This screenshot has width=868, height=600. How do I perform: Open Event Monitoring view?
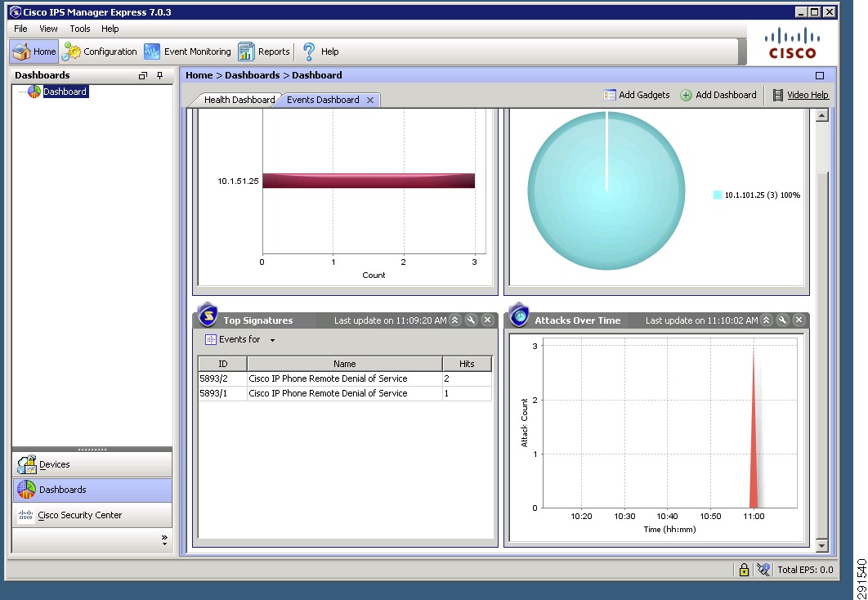click(187, 51)
